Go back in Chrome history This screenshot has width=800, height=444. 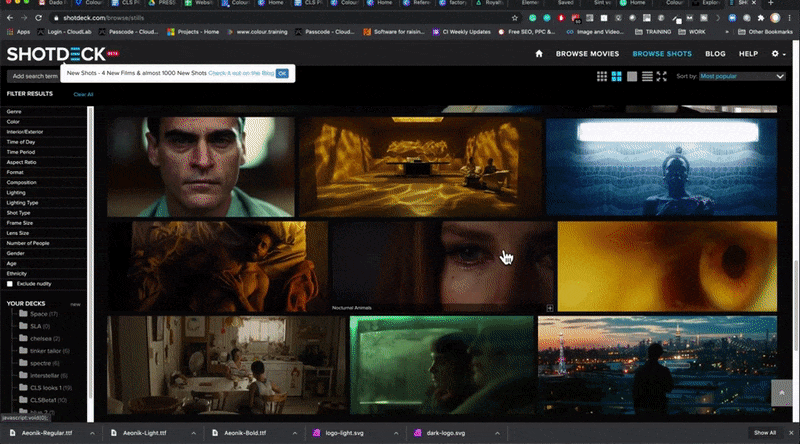point(10,18)
